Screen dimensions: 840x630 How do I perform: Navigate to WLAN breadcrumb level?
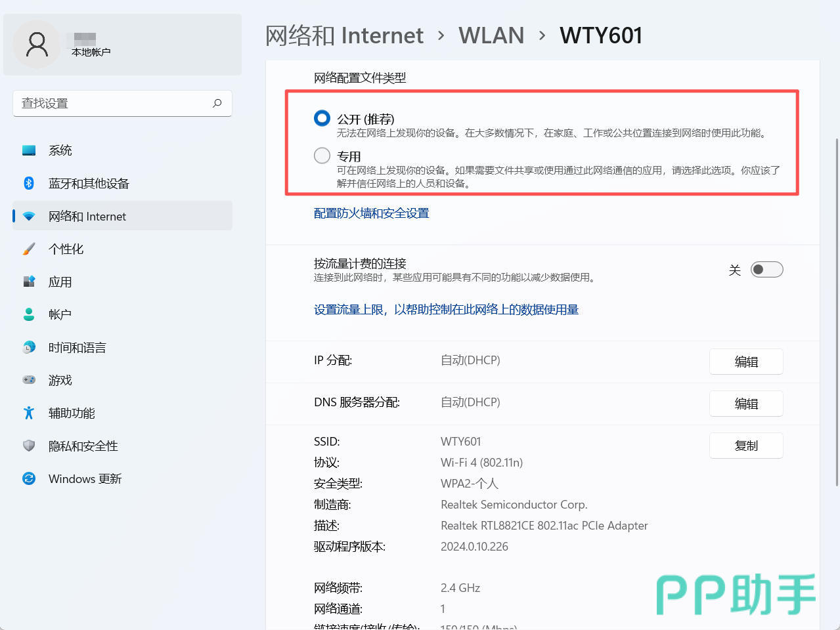pos(491,35)
